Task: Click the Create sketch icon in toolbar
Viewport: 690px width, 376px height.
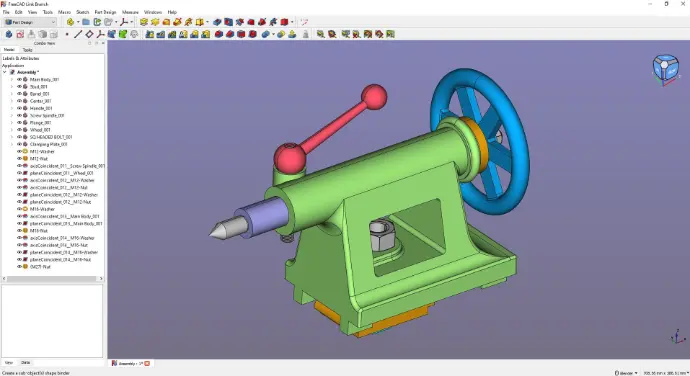Action: tap(20, 34)
